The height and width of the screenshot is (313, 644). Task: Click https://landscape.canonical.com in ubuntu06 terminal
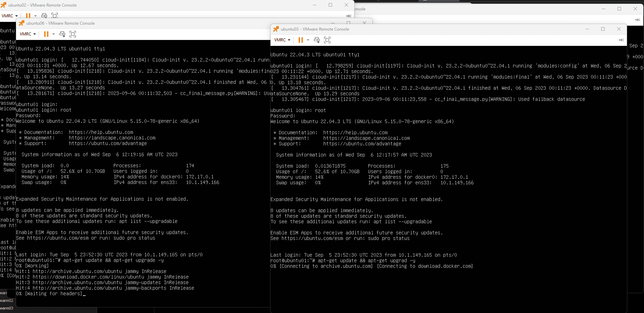[x=112, y=138]
